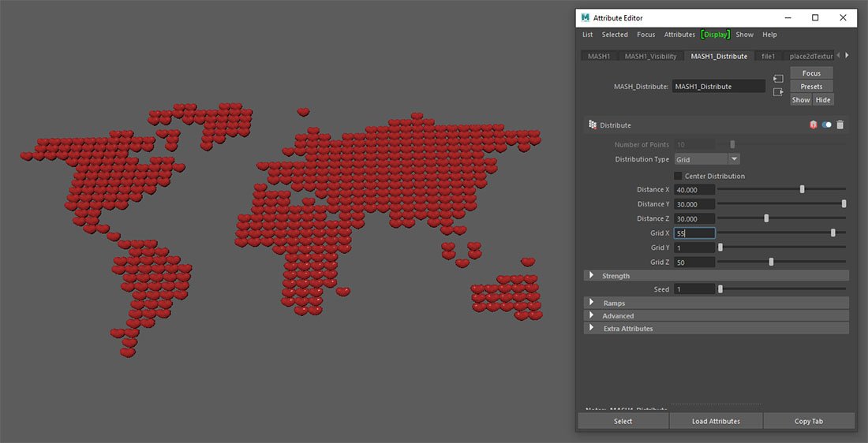The height and width of the screenshot is (443, 868).
Task: Click the Load Attributes button
Action: click(x=716, y=421)
